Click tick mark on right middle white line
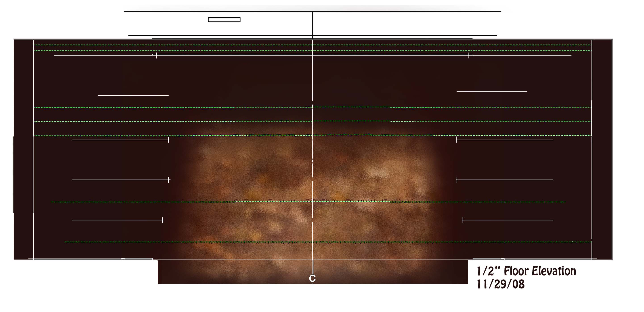This screenshot has width=644, height=312. coord(457,180)
